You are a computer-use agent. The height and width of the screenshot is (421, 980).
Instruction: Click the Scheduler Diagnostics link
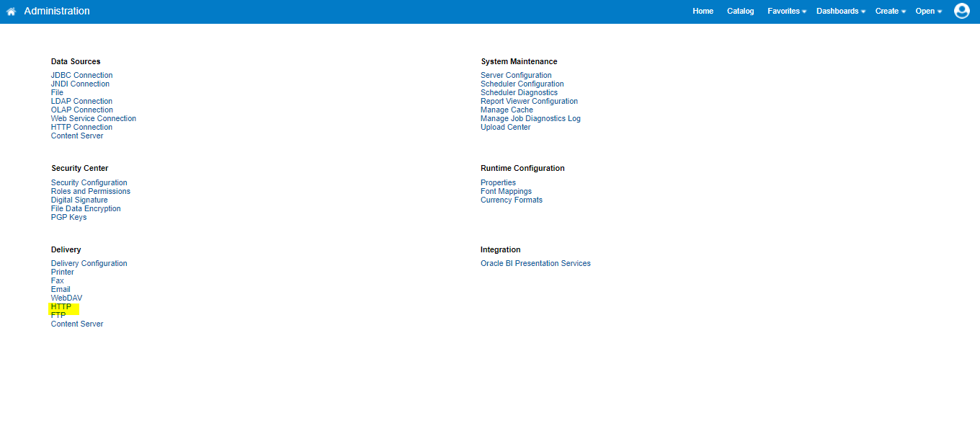(x=519, y=92)
